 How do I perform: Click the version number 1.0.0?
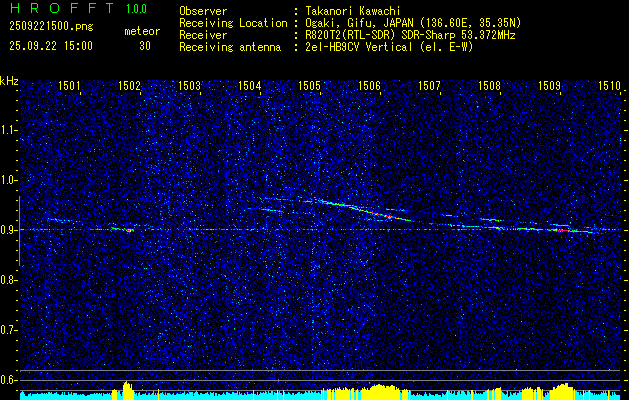pos(136,9)
